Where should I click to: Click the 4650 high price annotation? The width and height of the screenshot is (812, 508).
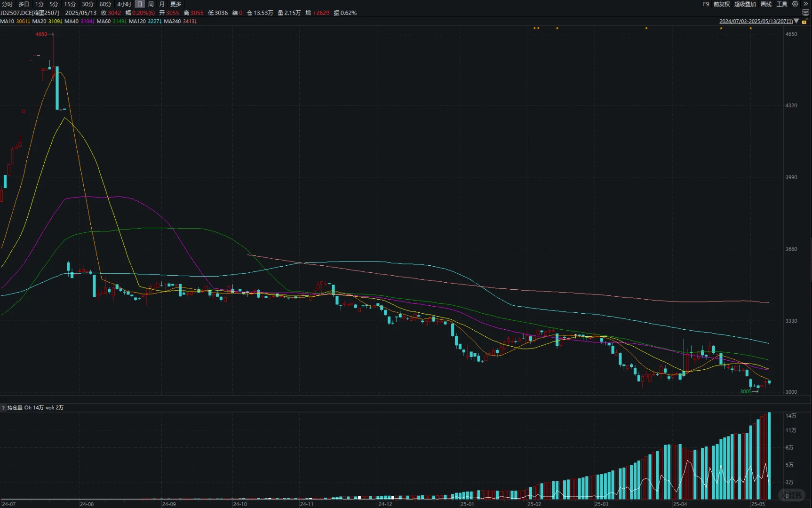[x=41, y=34]
